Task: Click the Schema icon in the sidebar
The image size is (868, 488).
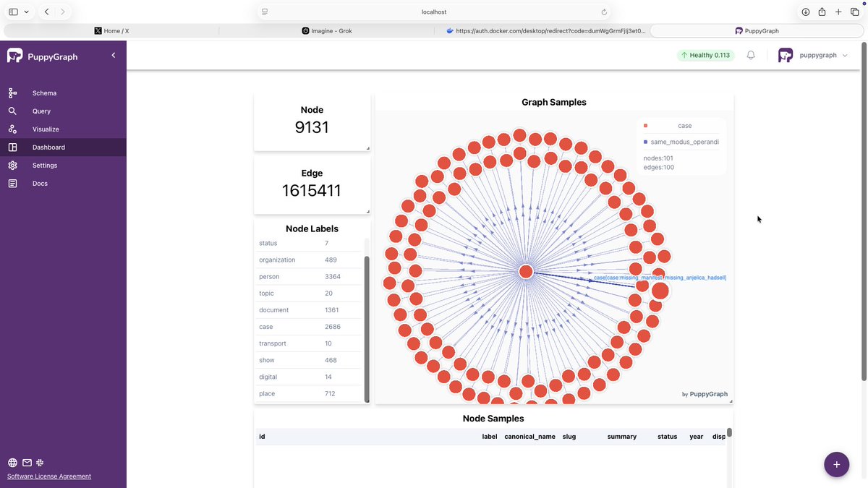Action: coord(12,93)
